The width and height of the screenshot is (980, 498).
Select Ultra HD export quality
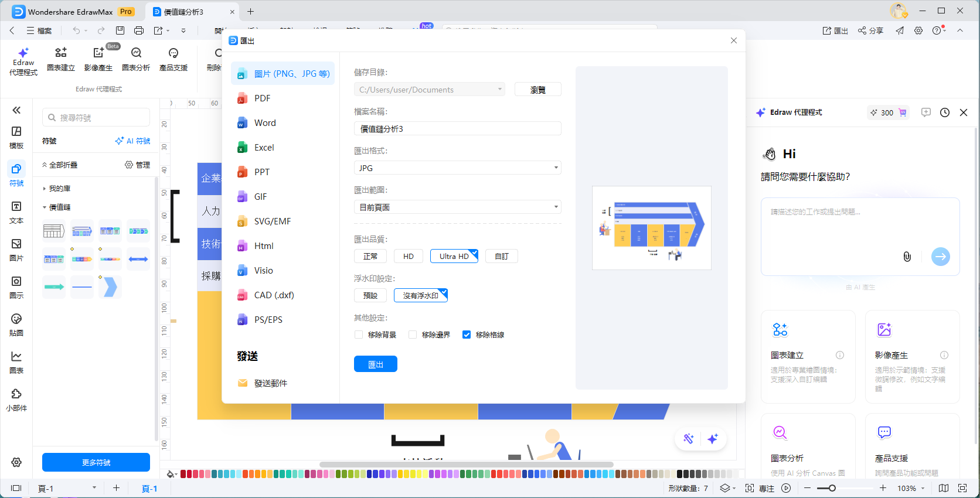[x=454, y=256]
